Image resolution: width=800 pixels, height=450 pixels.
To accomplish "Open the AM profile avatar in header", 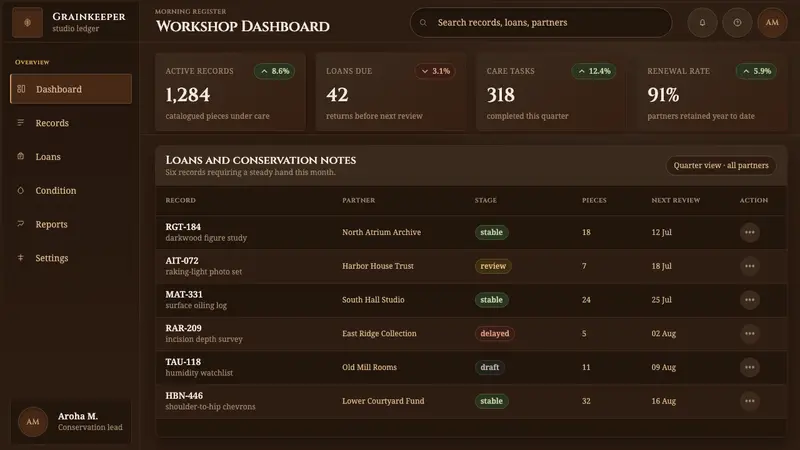I will pyautogui.click(x=772, y=22).
